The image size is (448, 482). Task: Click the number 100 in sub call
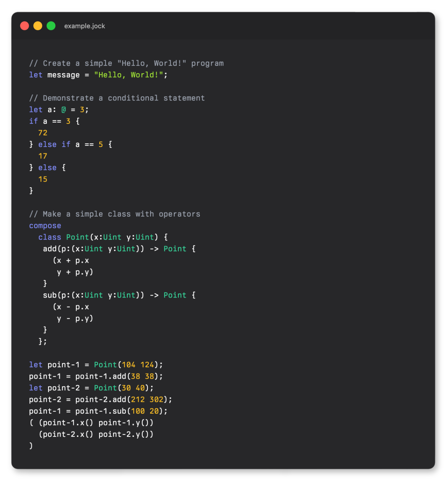(x=138, y=411)
